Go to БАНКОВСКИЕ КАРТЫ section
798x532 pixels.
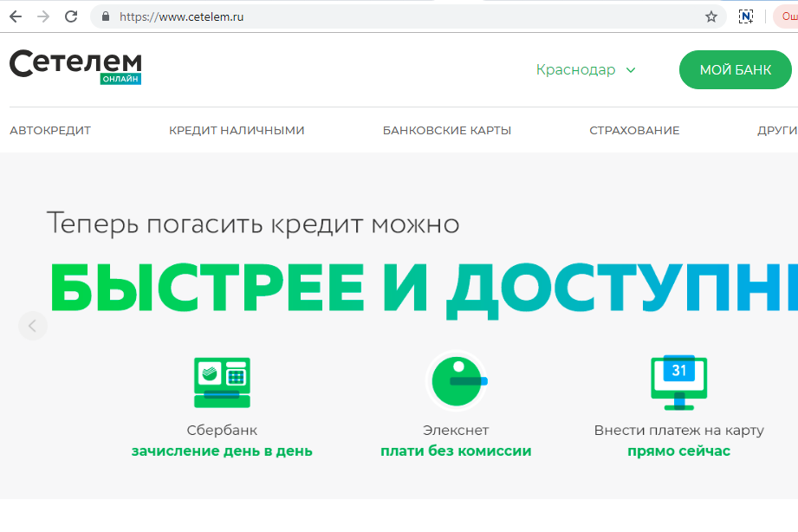[447, 130]
